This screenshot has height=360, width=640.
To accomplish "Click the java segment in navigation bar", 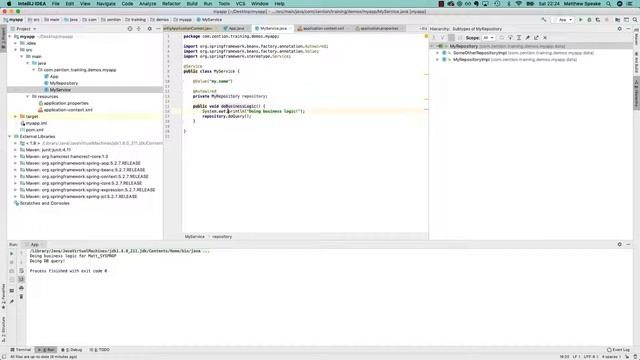I will (x=71, y=20).
